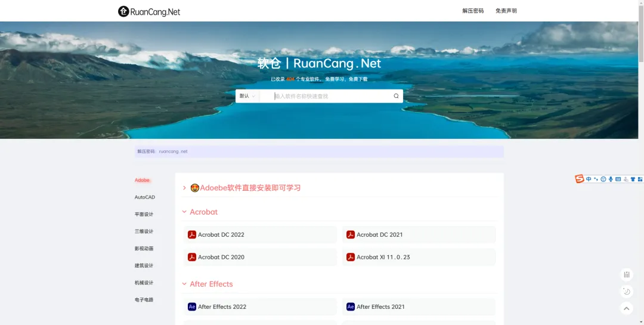Open the Acrobat DC 2021 link
The width and height of the screenshot is (644, 325).
click(419, 234)
